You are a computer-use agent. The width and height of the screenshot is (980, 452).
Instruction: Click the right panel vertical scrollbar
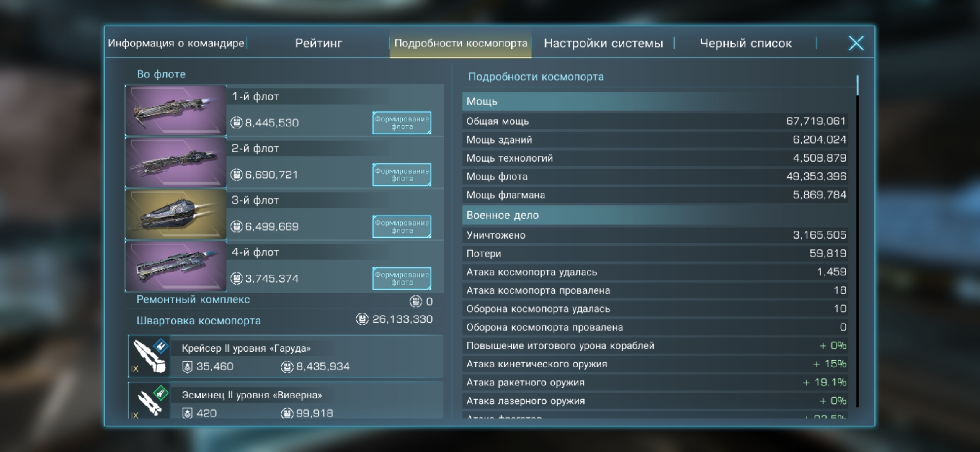pos(857,86)
